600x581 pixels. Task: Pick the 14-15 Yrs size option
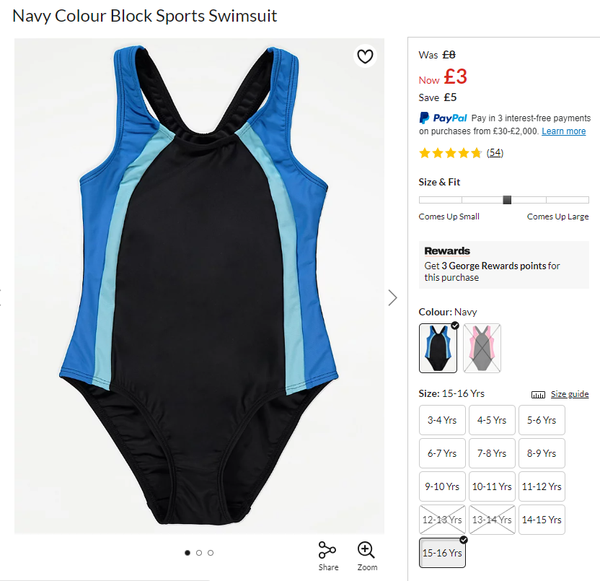[542, 520]
